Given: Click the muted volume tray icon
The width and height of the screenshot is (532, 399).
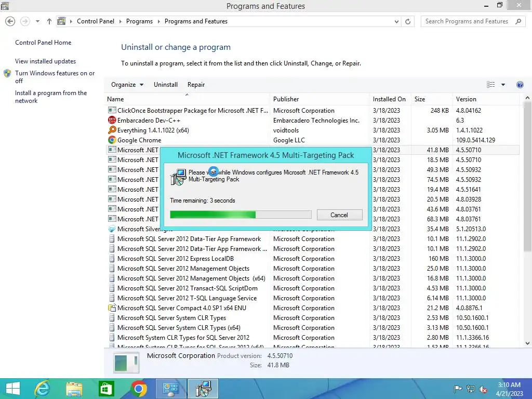Looking at the screenshot, I should (x=483, y=389).
